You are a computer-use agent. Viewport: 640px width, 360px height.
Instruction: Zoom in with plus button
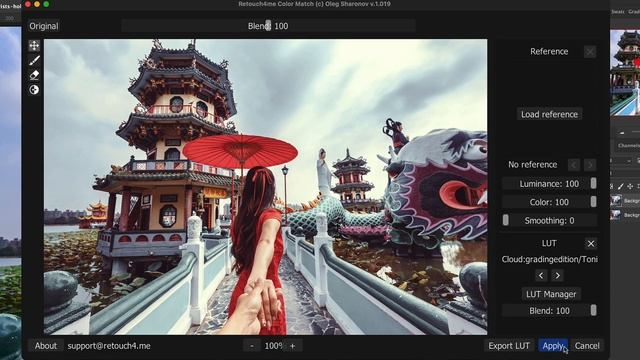293,346
